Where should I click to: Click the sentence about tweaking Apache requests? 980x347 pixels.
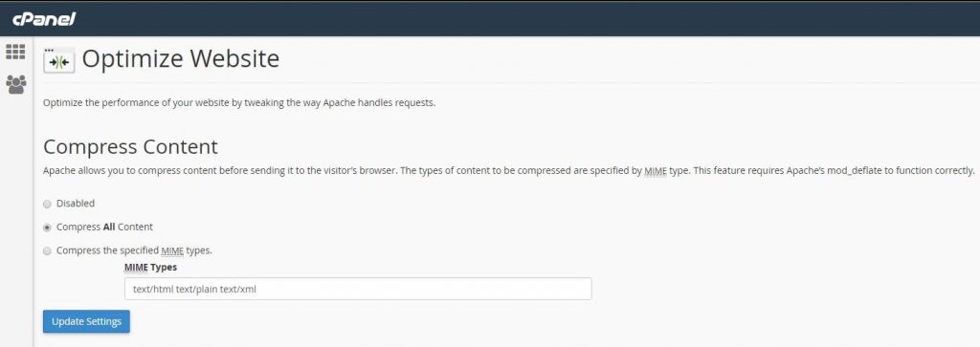239,103
